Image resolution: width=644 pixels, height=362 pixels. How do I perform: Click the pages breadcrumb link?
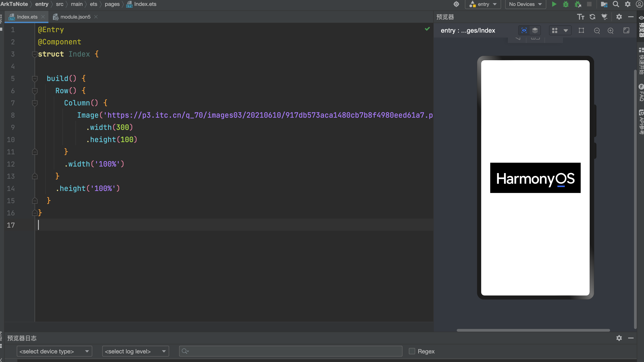click(112, 4)
